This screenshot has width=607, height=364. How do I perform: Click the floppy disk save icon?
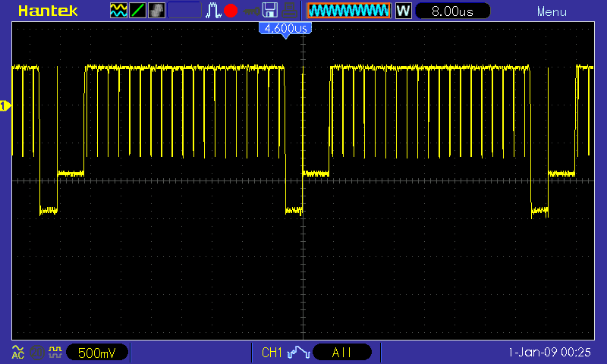point(270,11)
